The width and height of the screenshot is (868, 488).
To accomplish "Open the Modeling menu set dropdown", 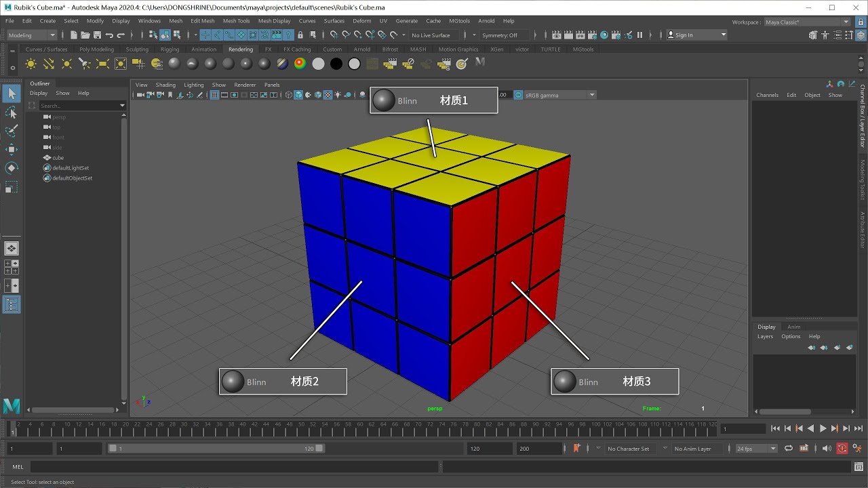I will tap(31, 35).
